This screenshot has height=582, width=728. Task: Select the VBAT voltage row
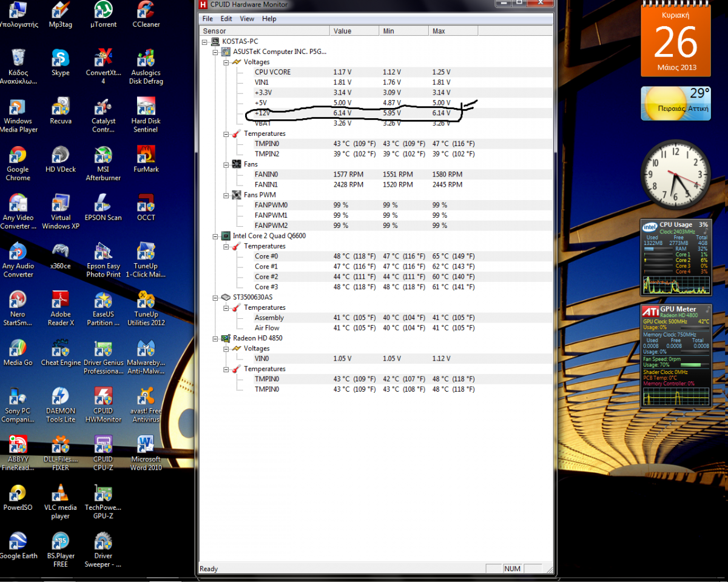pos(376,123)
